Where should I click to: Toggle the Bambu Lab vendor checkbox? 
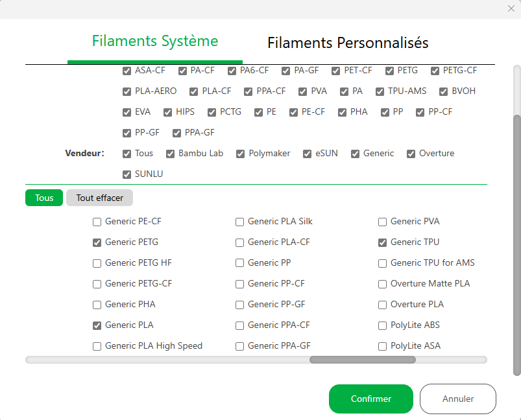[x=171, y=154]
